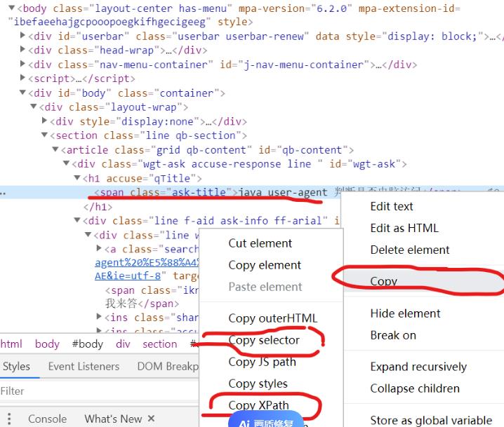
Task: Select the closing h1 tag row
Action: pyautogui.click(x=98, y=207)
